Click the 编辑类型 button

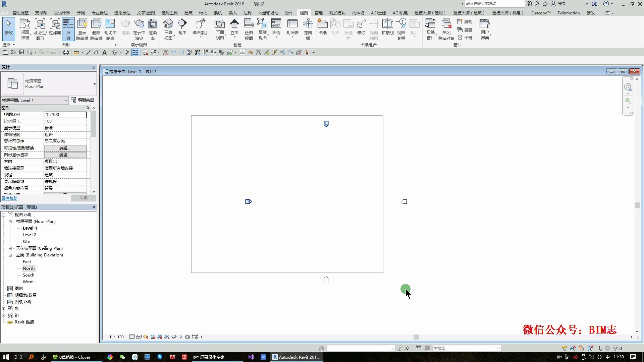click(83, 100)
